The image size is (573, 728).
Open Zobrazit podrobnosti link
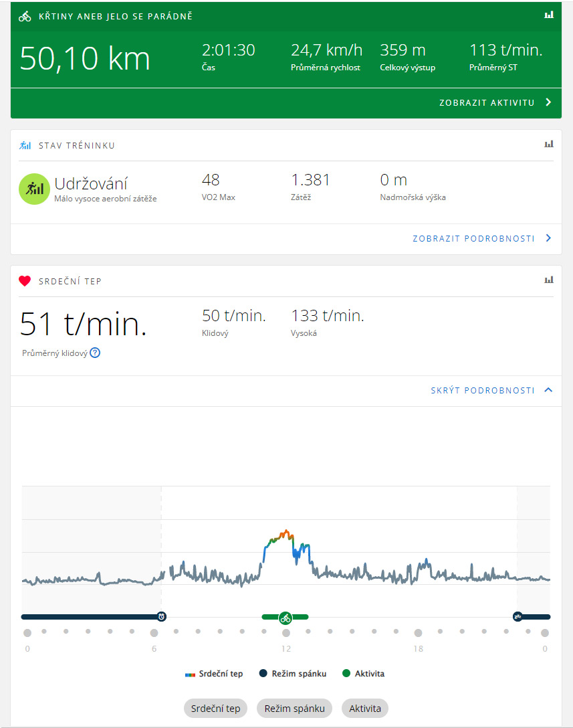(x=473, y=239)
